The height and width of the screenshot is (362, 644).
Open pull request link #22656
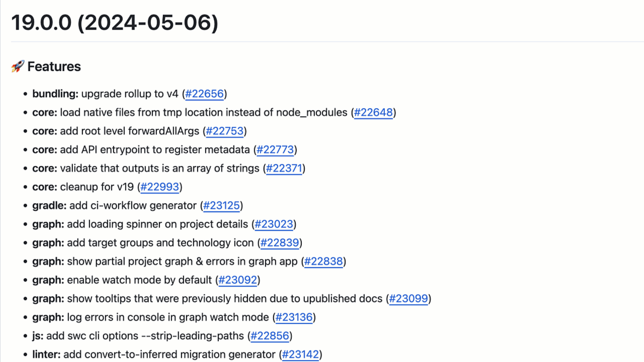pyautogui.click(x=204, y=94)
